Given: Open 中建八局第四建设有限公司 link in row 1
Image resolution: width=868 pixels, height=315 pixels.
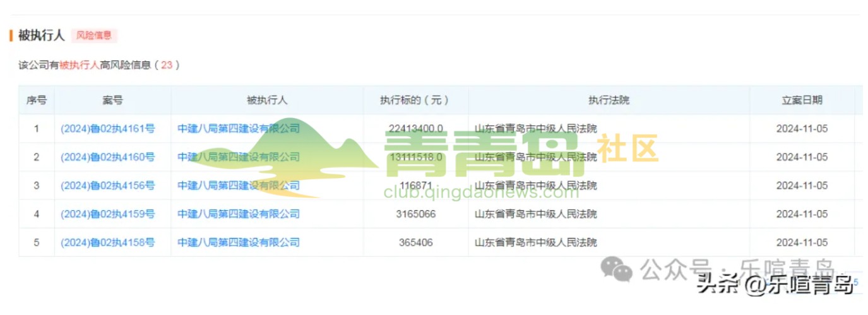Looking at the screenshot, I should [239, 129].
